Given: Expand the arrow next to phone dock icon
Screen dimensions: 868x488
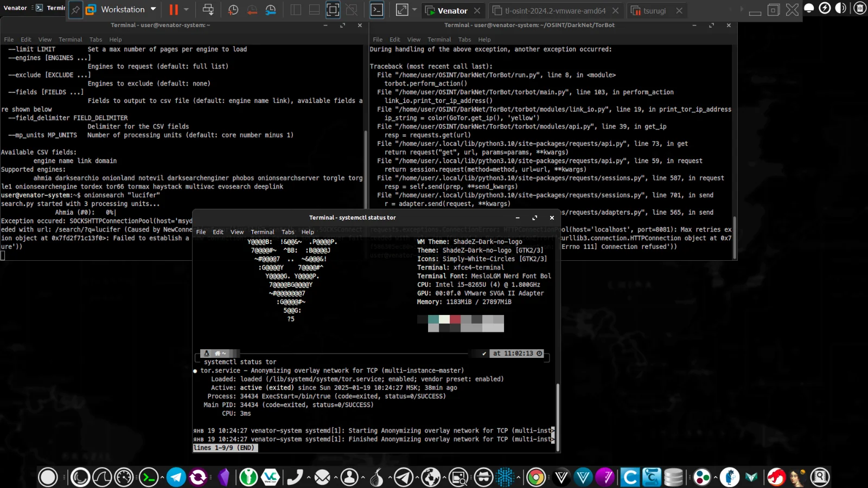Looking at the screenshot, I should (308, 477).
